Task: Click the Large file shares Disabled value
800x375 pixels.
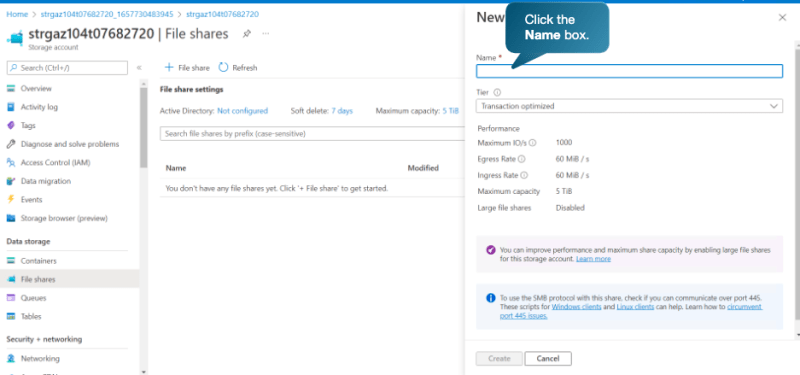Action: tap(570, 208)
